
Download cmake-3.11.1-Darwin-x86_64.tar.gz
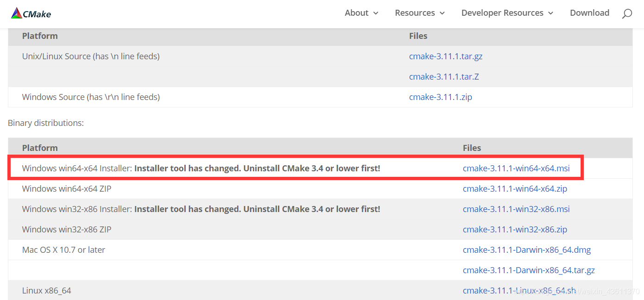click(x=529, y=270)
